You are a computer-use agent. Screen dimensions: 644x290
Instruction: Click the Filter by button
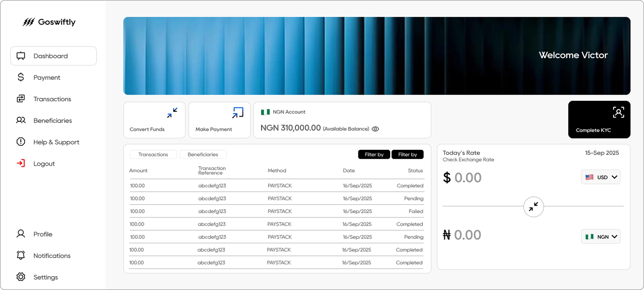pos(374,154)
